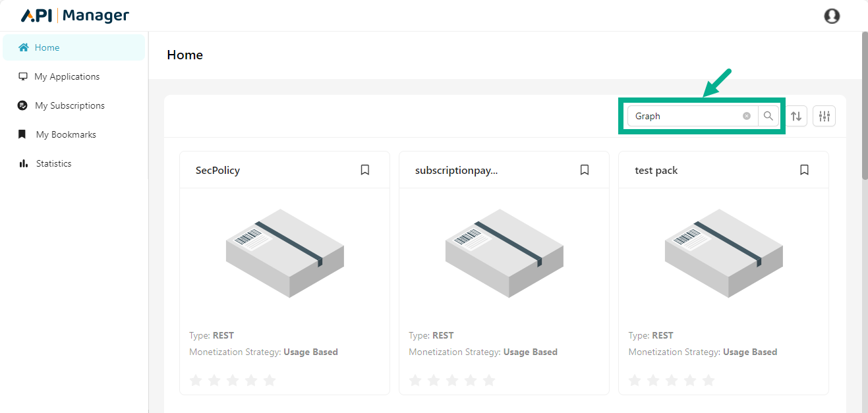868x413 pixels.
Task: Open My Applications page
Action: click(x=67, y=76)
